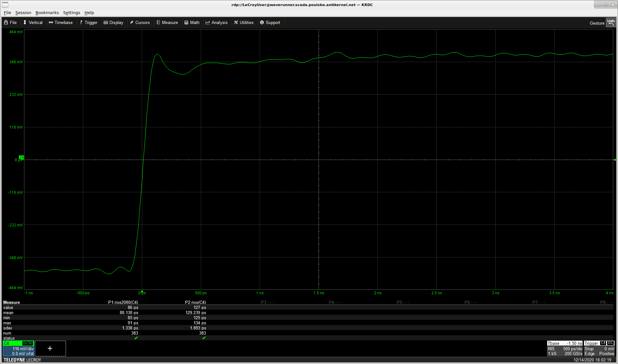Open the KRDC Help menu
This screenshot has height=364, width=618.
(89, 12)
